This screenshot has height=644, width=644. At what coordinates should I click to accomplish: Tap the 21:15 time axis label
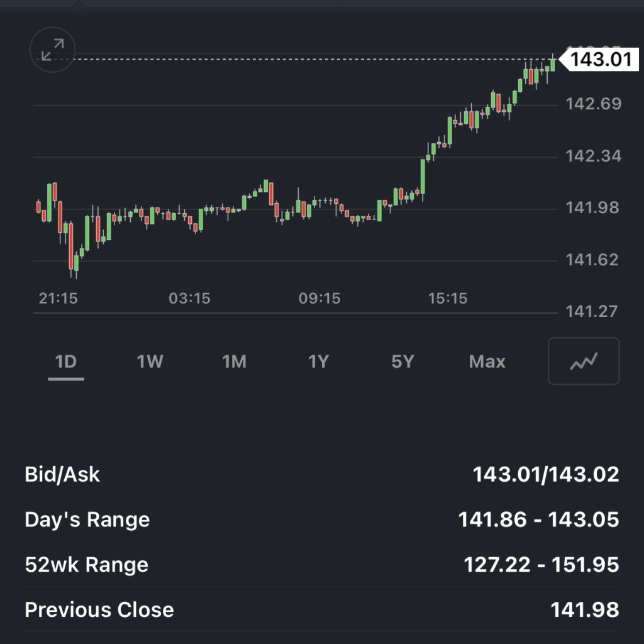[x=58, y=298]
